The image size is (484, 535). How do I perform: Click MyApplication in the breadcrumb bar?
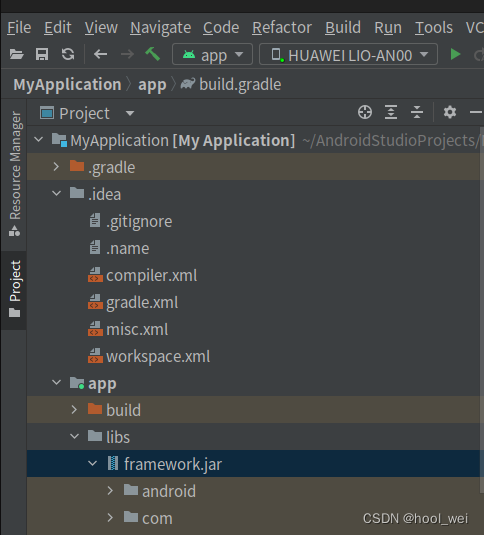[x=67, y=85]
